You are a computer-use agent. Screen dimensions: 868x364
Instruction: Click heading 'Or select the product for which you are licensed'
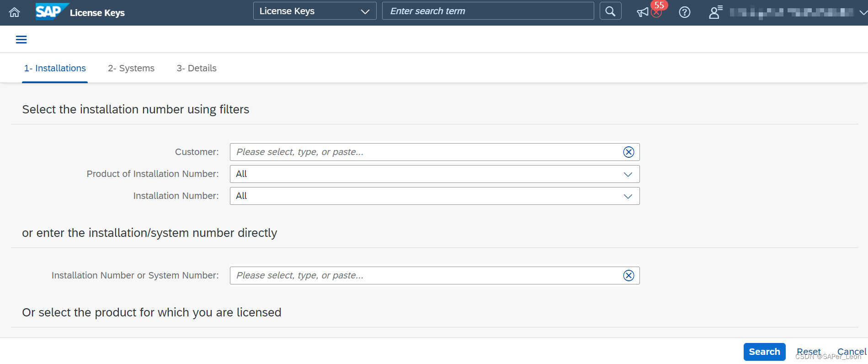click(x=152, y=312)
